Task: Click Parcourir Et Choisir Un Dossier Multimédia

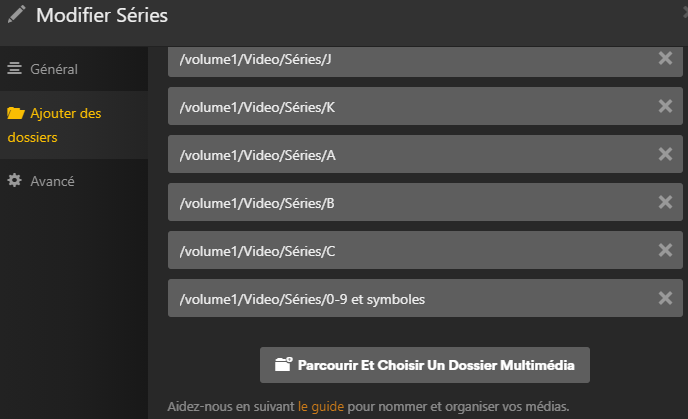Action: coord(425,365)
